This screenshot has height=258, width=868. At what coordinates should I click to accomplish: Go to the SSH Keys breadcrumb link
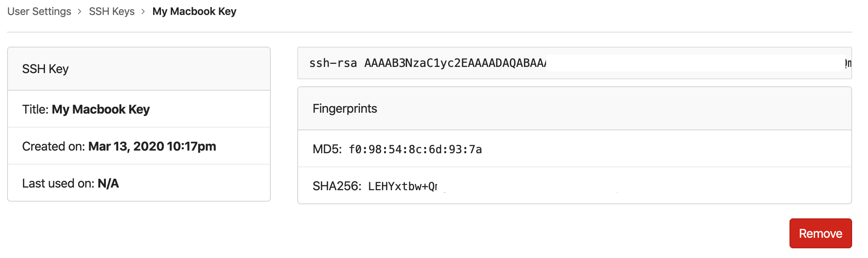coord(112,11)
